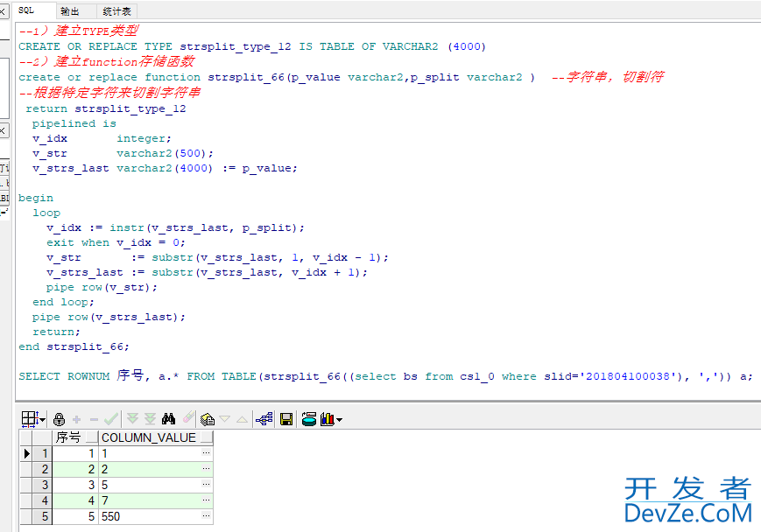Click the save results disk icon
Viewport: 761px width, 532px height.
click(286, 419)
